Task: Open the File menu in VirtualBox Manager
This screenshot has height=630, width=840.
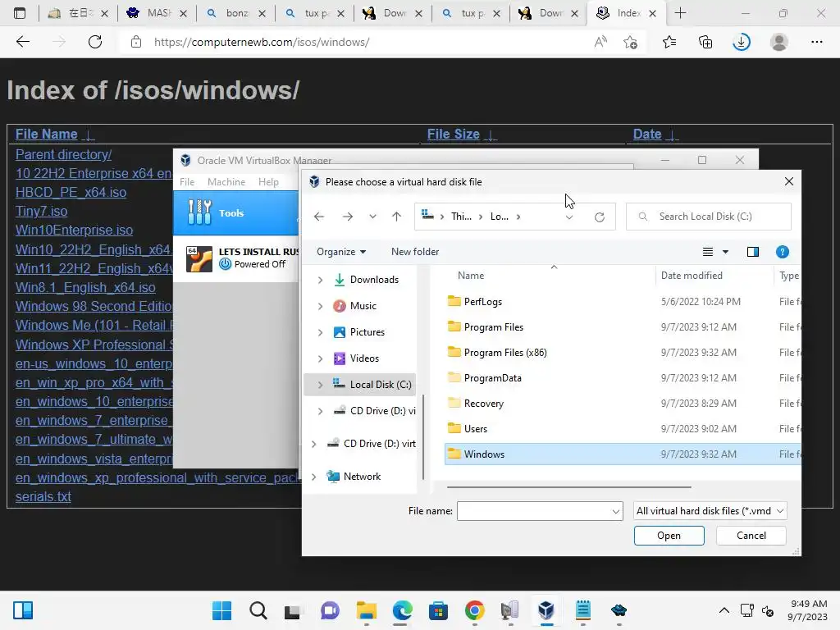Action: click(x=187, y=182)
